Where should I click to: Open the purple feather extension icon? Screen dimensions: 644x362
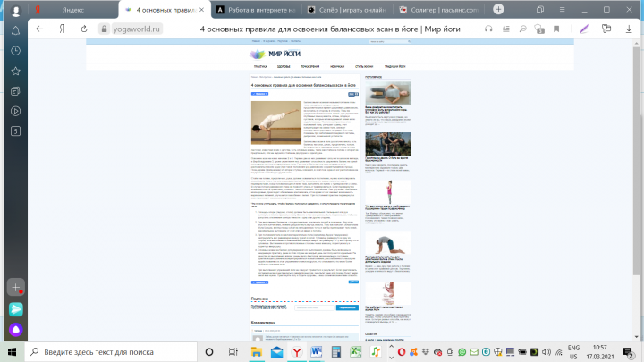point(584,29)
